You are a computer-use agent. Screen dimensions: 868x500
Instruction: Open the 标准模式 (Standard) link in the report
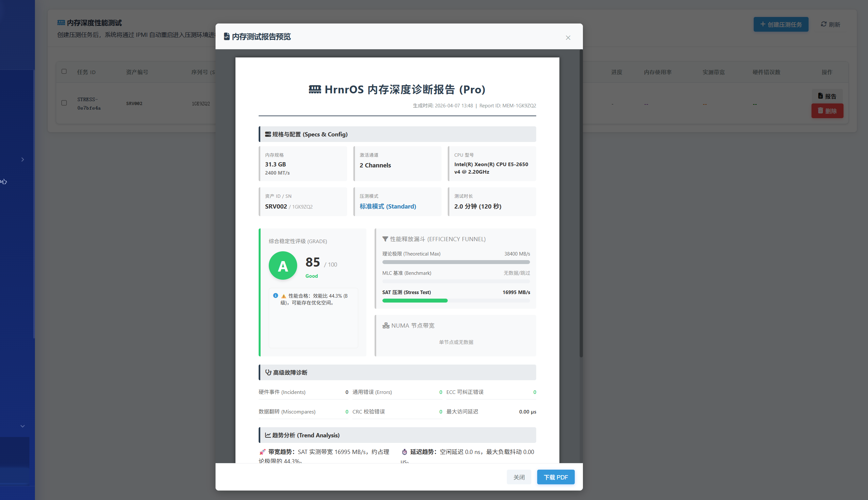[x=387, y=206]
